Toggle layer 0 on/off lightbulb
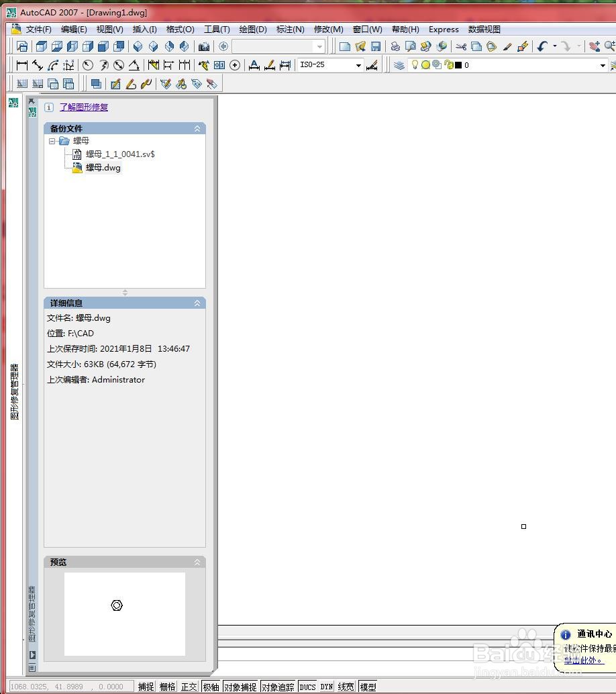Screen dimensions: 616x694 click(415, 64)
